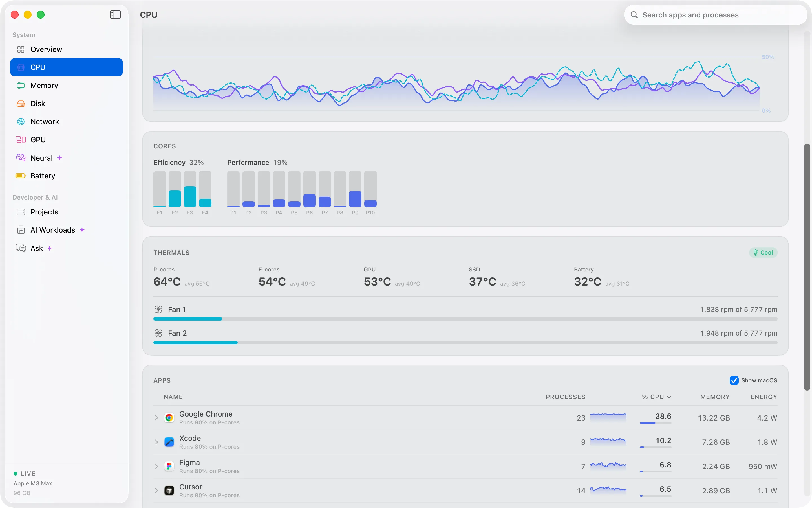Click the Xcode app icon
Viewport: 812px width, 508px height.
(x=169, y=442)
